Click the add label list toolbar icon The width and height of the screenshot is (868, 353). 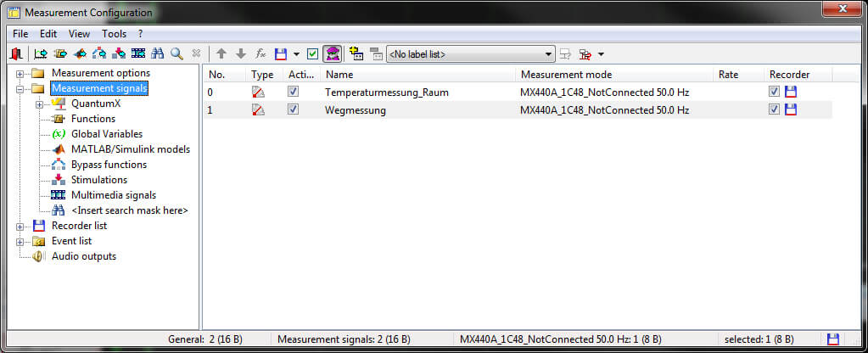point(357,53)
